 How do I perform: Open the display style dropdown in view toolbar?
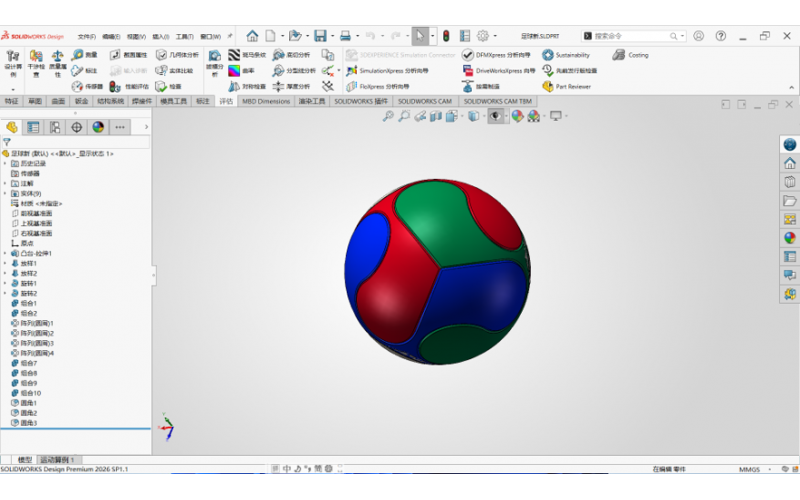[x=484, y=116]
